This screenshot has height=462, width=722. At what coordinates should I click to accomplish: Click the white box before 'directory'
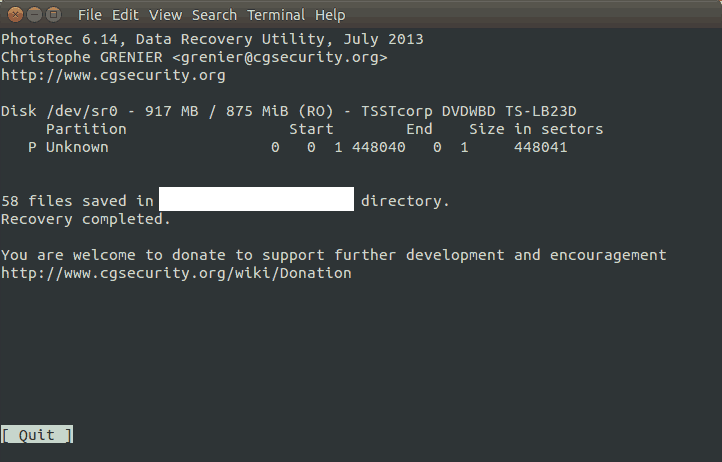[x=256, y=199]
